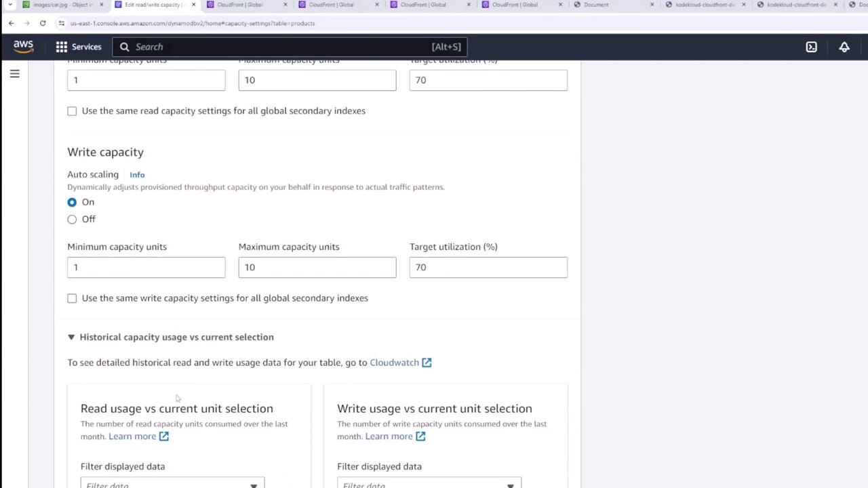This screenshot has height=488, width=868.
Task: Check same write capacity settings for indexes
Action: click(72, 298)
